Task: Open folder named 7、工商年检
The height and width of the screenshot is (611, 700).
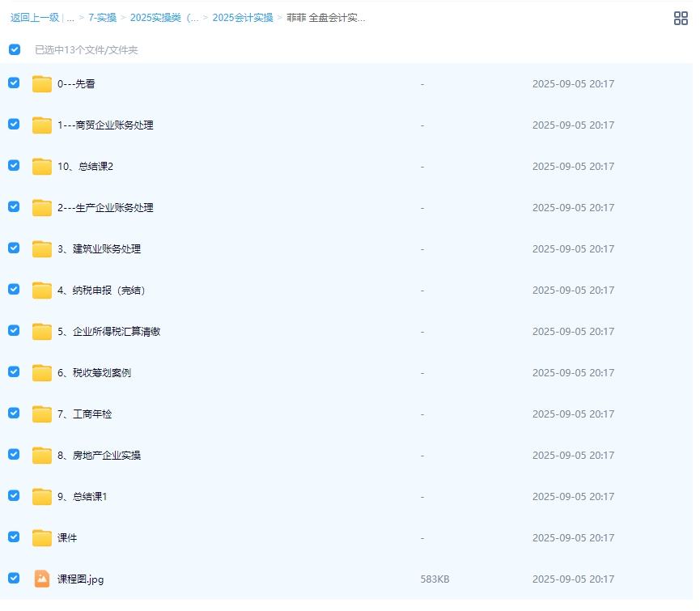Action: click(x=84, y=414)
